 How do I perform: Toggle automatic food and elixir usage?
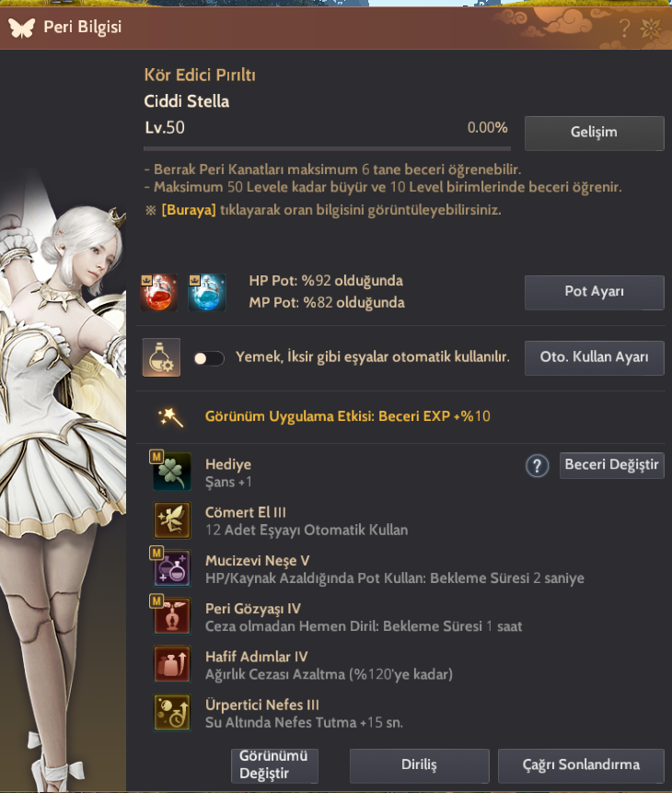(209, 358)
